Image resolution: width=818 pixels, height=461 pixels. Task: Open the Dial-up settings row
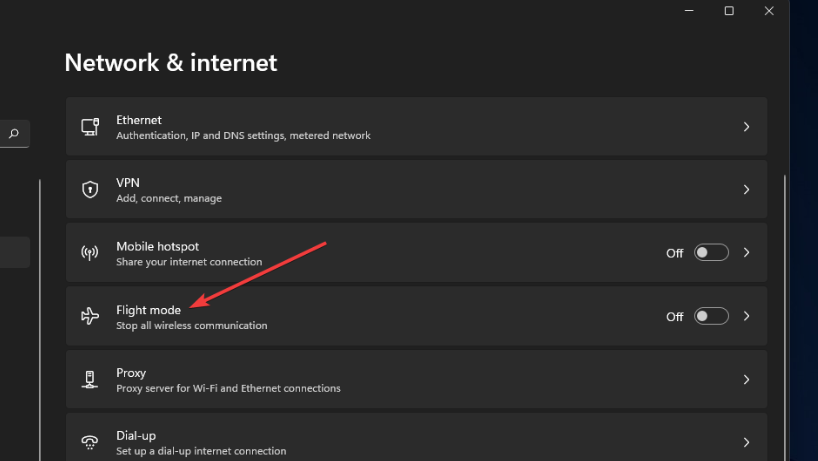(416, 437)
